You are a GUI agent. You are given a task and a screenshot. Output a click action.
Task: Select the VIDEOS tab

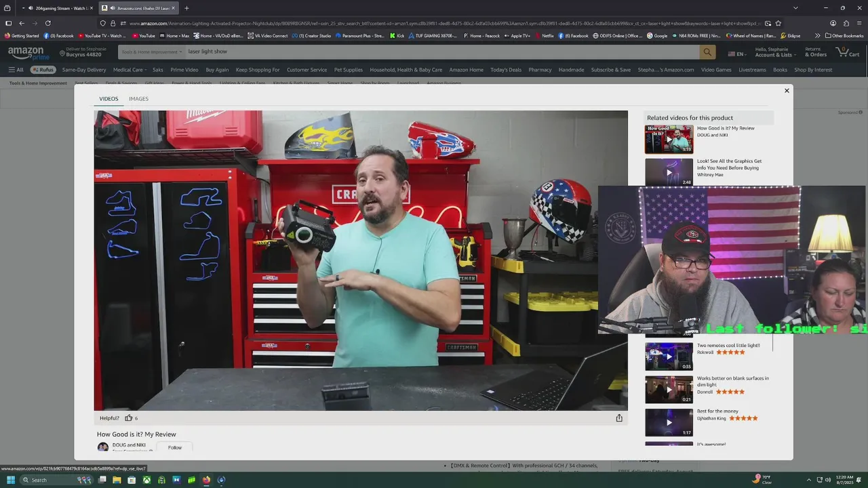pyautogui.click(x=108, y=99)
